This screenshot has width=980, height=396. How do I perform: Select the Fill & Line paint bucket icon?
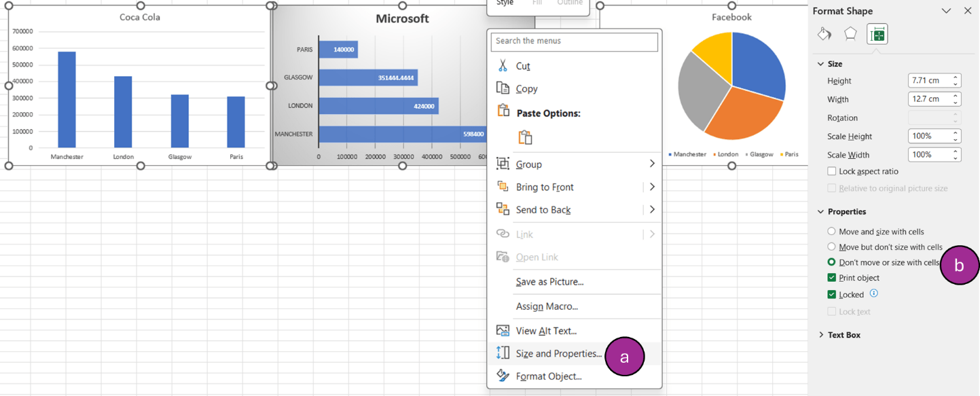point(823,33)
